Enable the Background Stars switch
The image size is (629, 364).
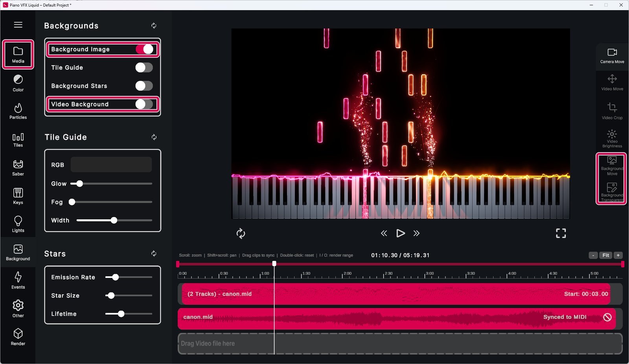coord(144,86)
